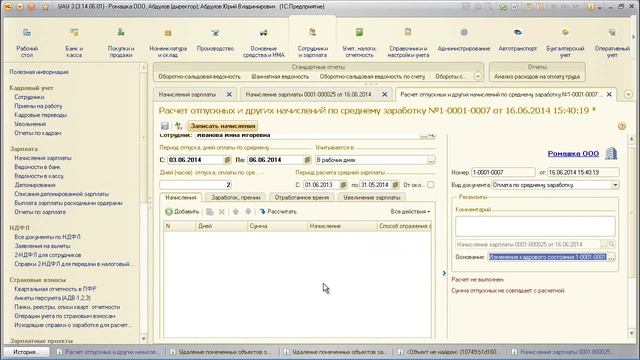This screenshot has width=640, height=360.
Task: Click the left navigation panel scrollbar down arrow
Action: pos(143,339)
